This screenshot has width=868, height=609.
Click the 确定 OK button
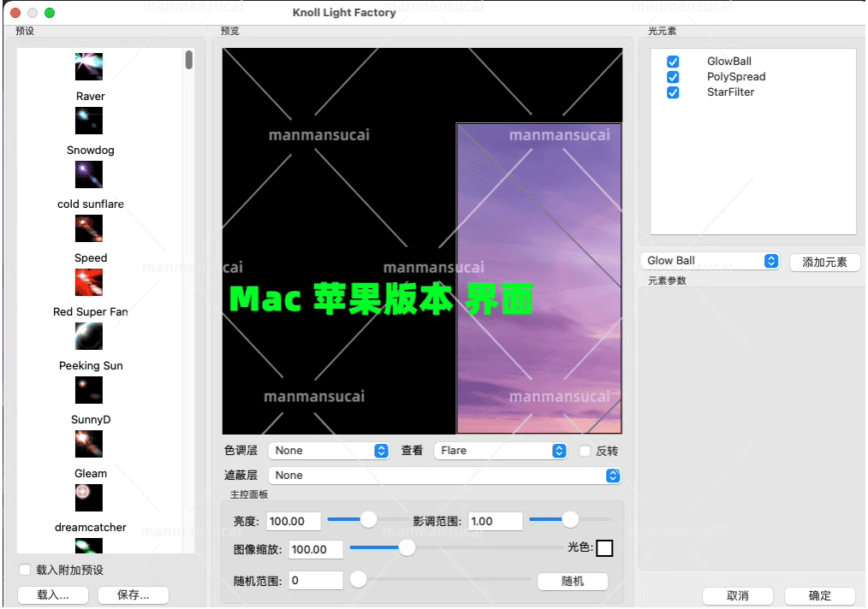(x=819, y=595)
